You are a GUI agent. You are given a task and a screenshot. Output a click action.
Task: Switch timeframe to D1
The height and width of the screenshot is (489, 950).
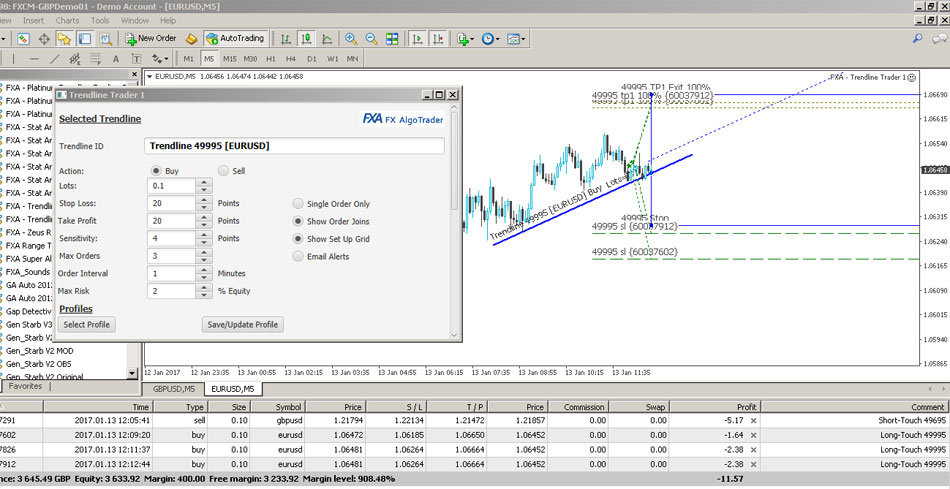click(x=311, y=59)
